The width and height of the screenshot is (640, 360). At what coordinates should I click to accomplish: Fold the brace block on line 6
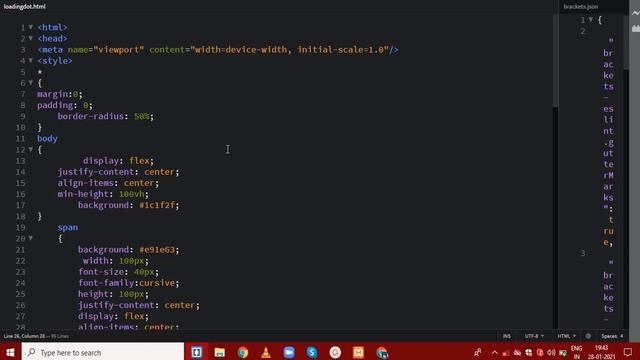[31, 82]
